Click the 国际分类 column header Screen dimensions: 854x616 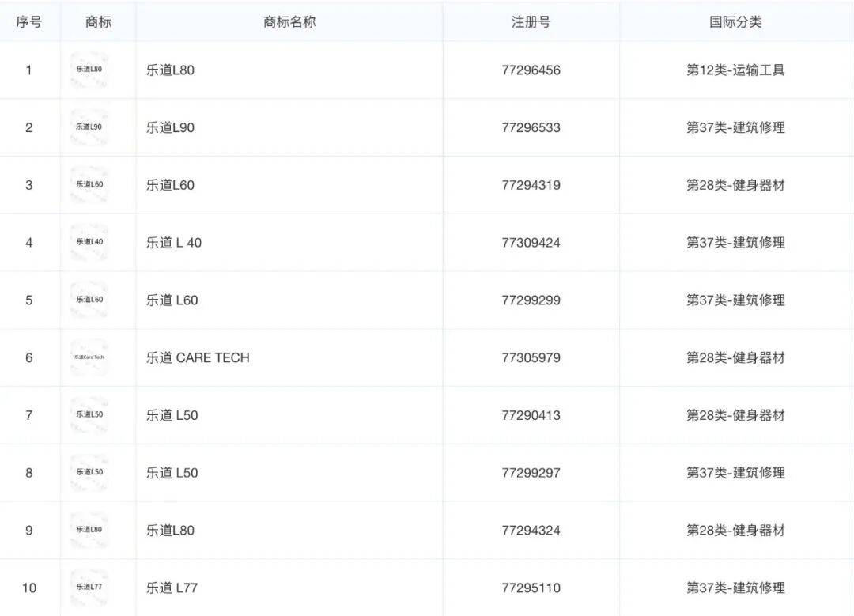click(x=735, y=22)
